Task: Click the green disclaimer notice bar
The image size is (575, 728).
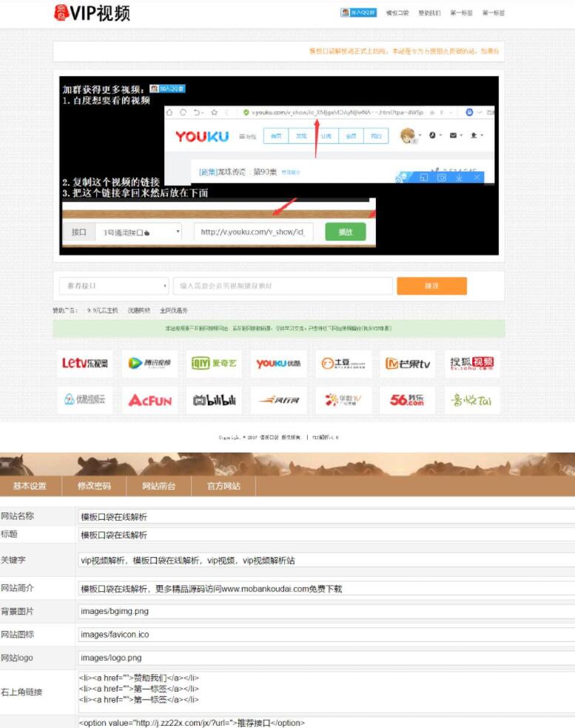Action: tap(279, 328)
